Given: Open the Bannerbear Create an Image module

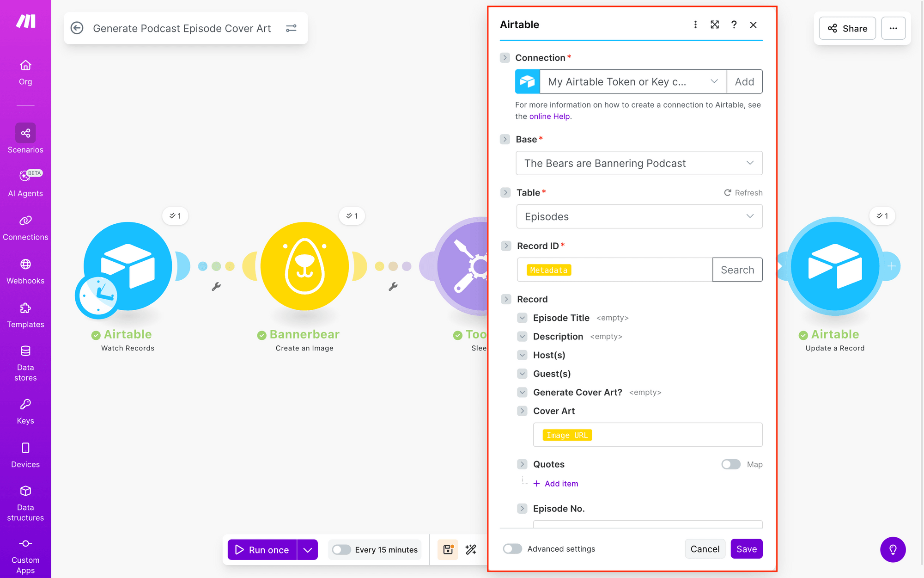Looking at the screenshot, I should (304, 266).
